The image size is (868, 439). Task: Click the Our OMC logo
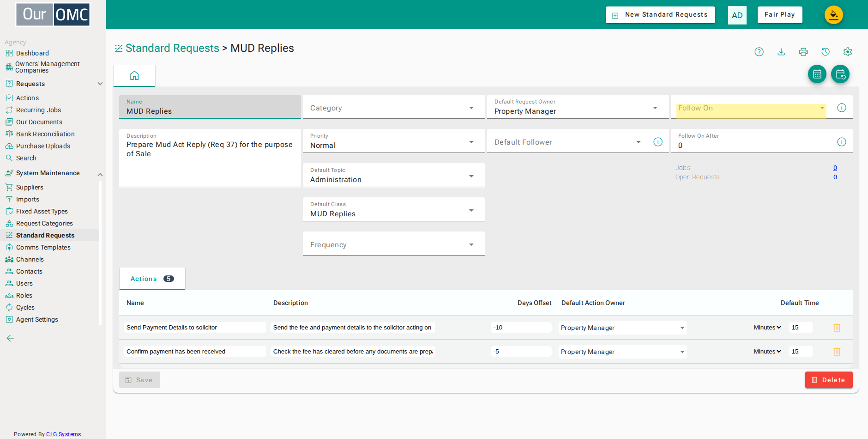click(x=53, y=14)
